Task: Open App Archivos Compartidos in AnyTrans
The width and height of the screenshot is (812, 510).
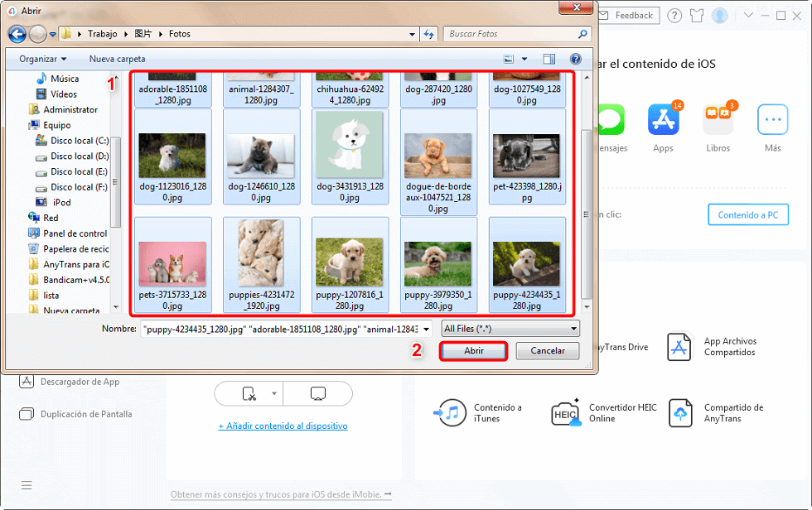Action: 712,347
